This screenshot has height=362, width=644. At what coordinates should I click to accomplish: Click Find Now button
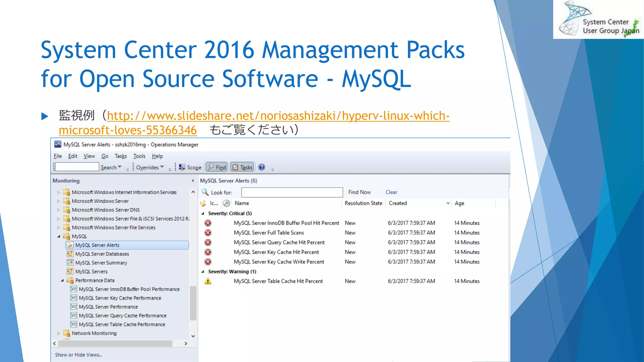(x=359, y=192)
